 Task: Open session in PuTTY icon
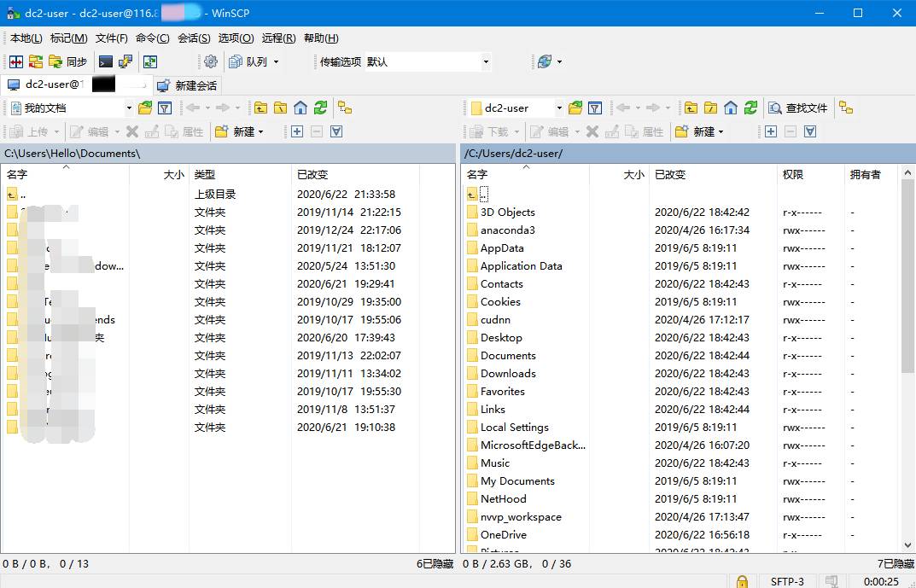[x=125, y=61]
